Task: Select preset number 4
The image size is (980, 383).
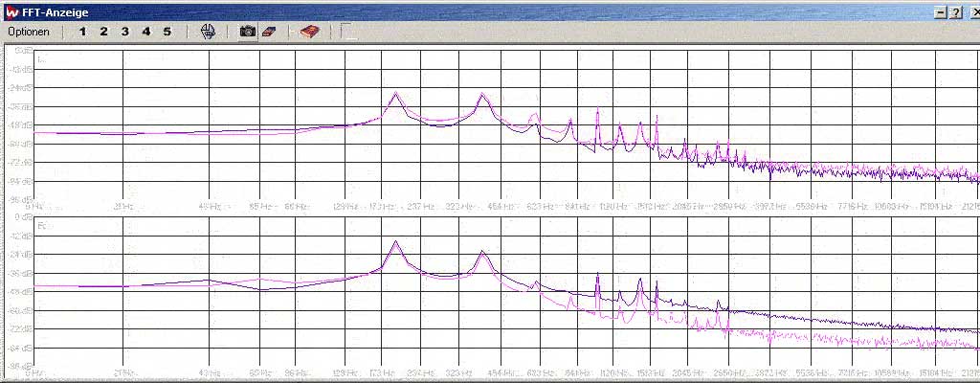Action: pos(146,32)
